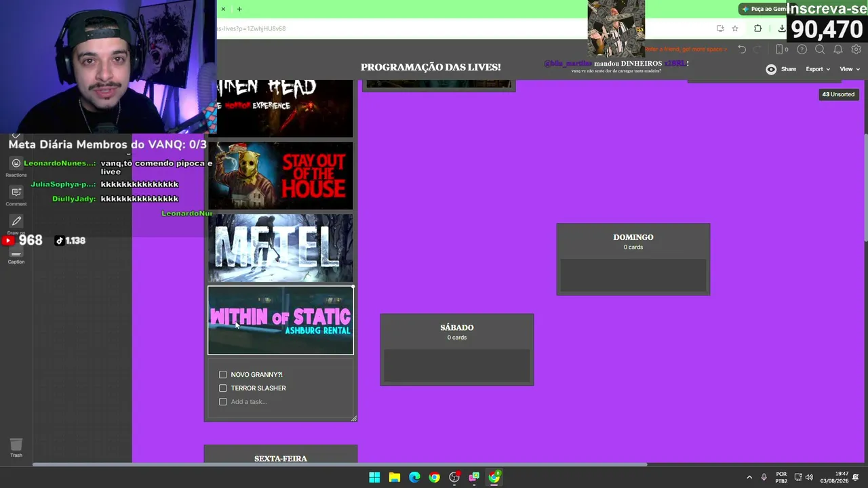Image resolution: width=868 pixels, height=488 pixels.
Task: Open the mobile device counter icon
Action: click(x=781, y=49)
